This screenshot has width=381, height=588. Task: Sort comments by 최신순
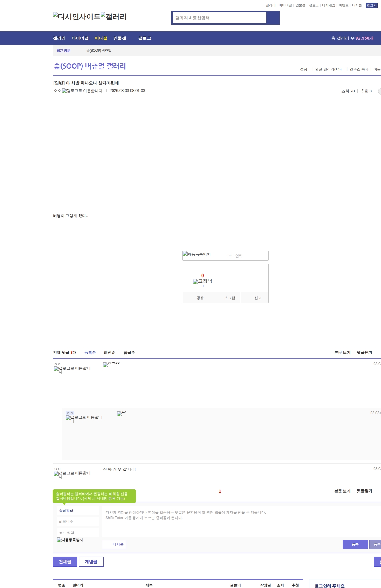[110, 353]
